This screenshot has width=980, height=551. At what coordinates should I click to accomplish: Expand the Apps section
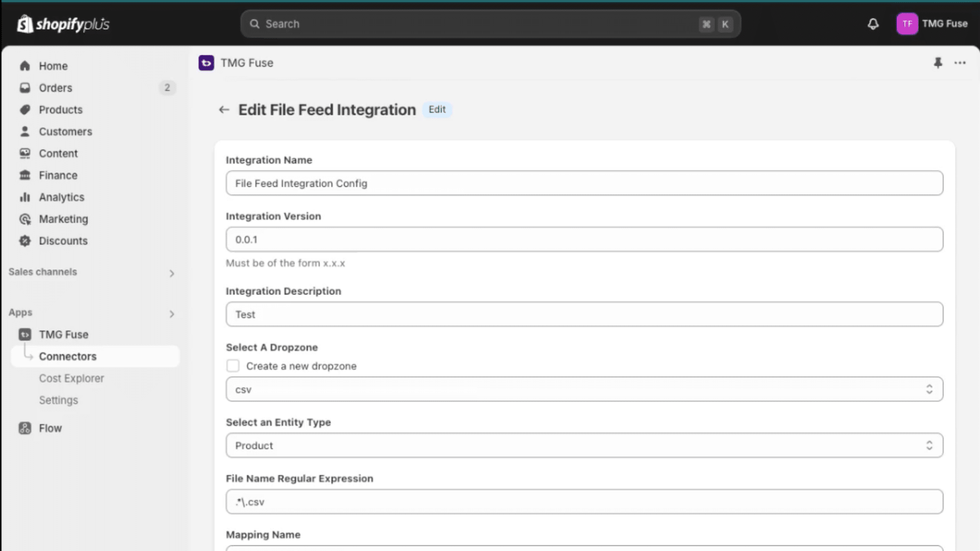pyautogui.click(x=92, y=313)
